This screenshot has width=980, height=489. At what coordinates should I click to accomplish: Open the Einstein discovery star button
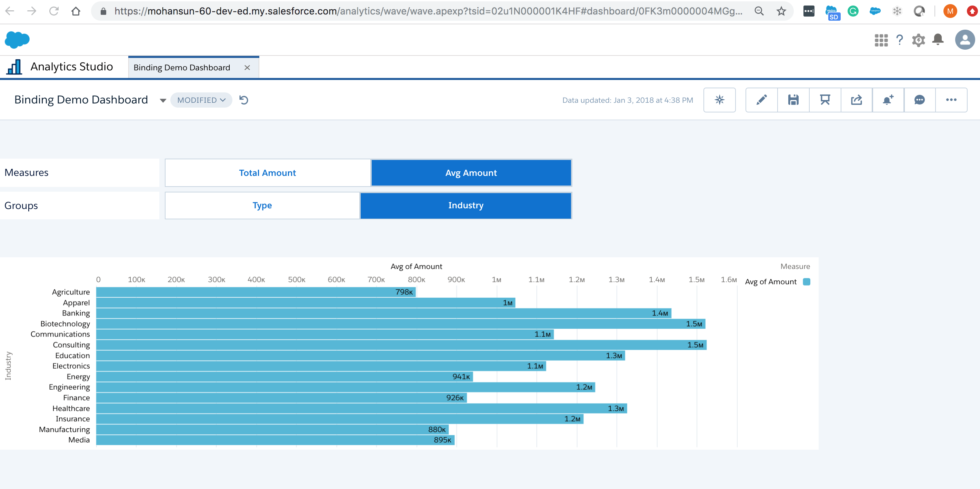click(719, 100)
